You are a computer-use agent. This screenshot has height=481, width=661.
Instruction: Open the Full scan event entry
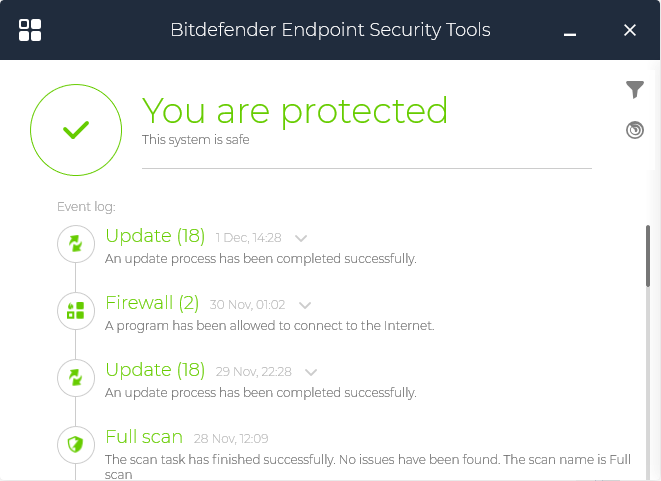coord(144,437)
